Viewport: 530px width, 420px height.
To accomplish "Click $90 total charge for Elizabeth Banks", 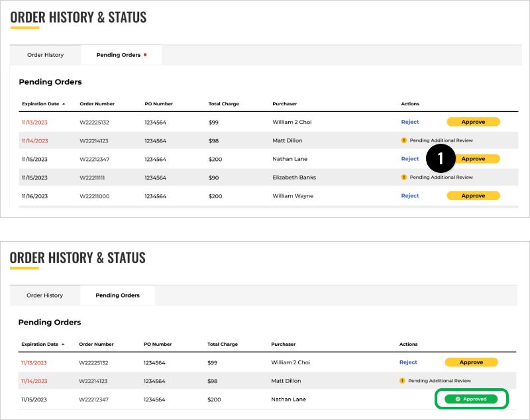I will 213,178.
